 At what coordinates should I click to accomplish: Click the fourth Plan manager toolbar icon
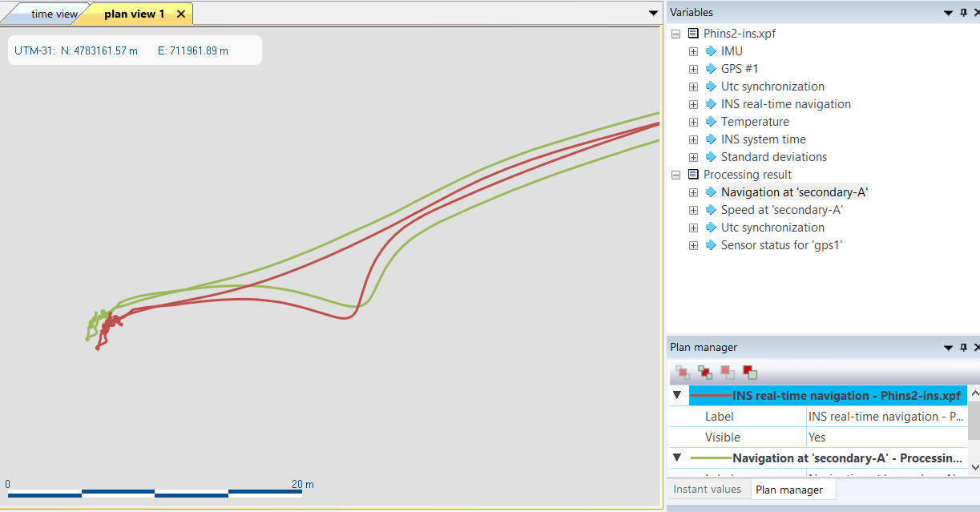[750, 373]
